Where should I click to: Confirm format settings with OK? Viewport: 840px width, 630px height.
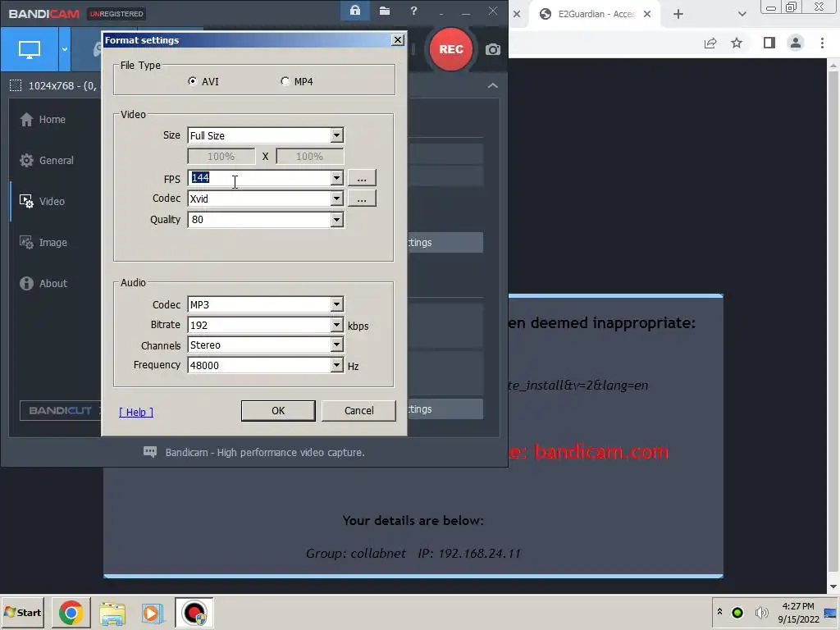pos(278,411)
